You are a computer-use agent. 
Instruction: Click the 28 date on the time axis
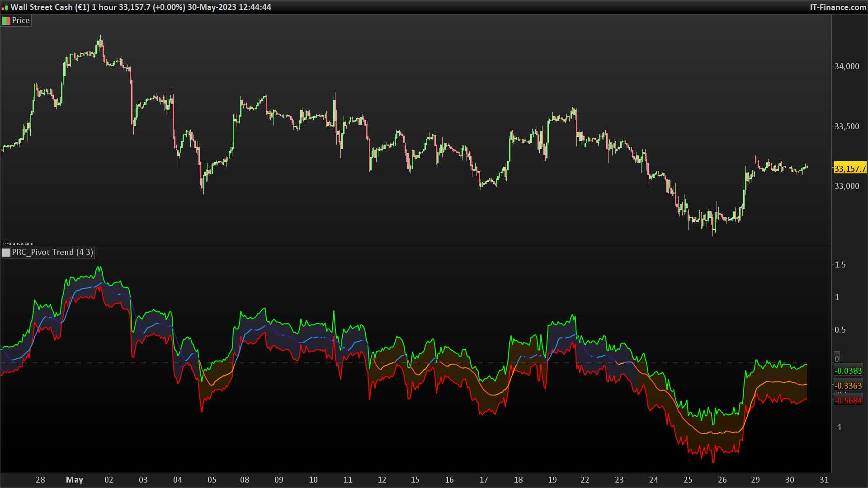click(40, 480)
